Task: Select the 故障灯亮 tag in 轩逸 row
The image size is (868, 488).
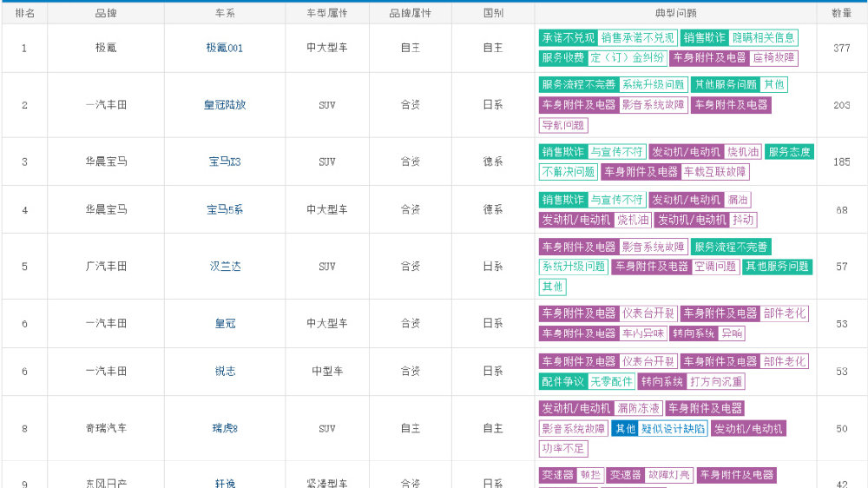Action: (668, 475)
